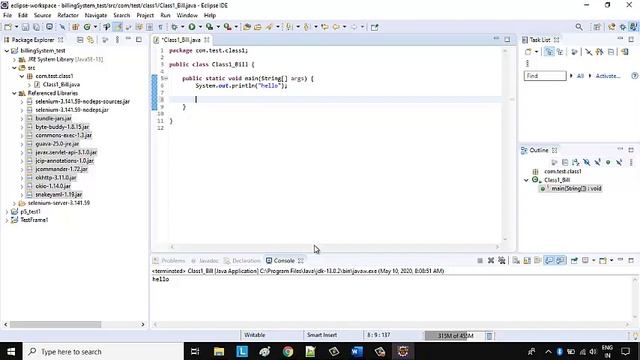Toggle Mark Occurrences in the main toolbar
This screenshot has width=640, height=360.
pos(118,27)
